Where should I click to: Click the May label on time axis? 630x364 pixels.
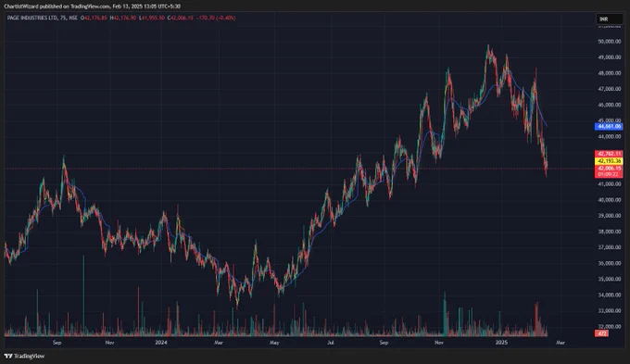pyautogui.click(x=274, y=343)
